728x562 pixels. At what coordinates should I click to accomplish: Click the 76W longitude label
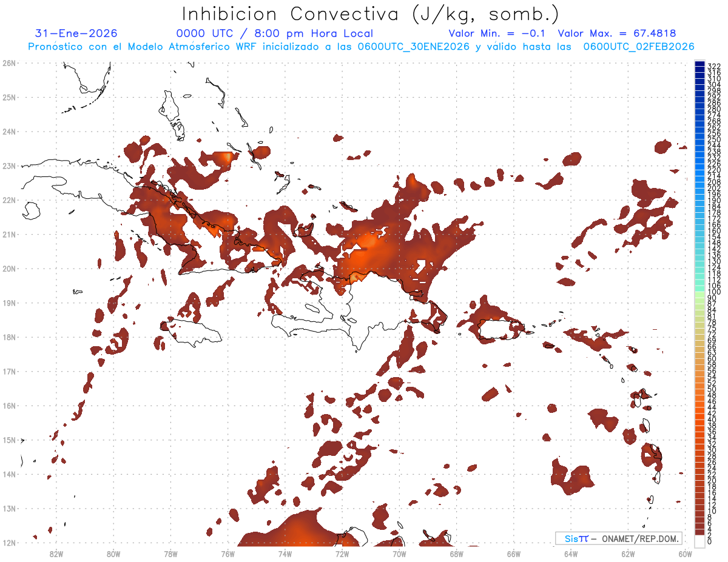pyautogui.click(x=228, y=554)
